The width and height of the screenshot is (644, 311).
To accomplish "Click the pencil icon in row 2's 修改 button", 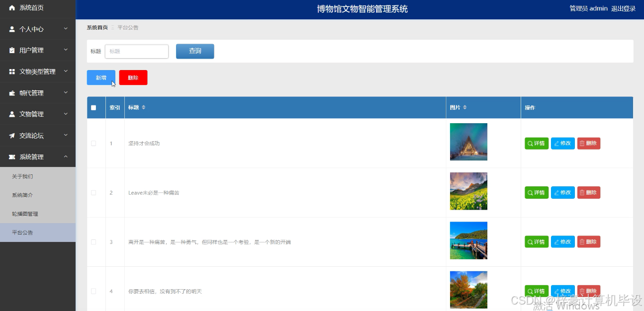I will pos(556,192).
